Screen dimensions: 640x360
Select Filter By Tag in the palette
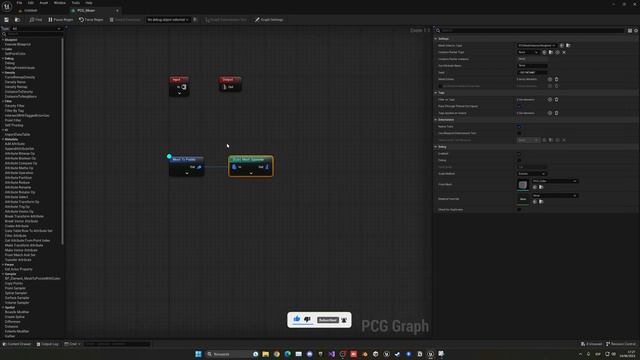pos(14,111)
